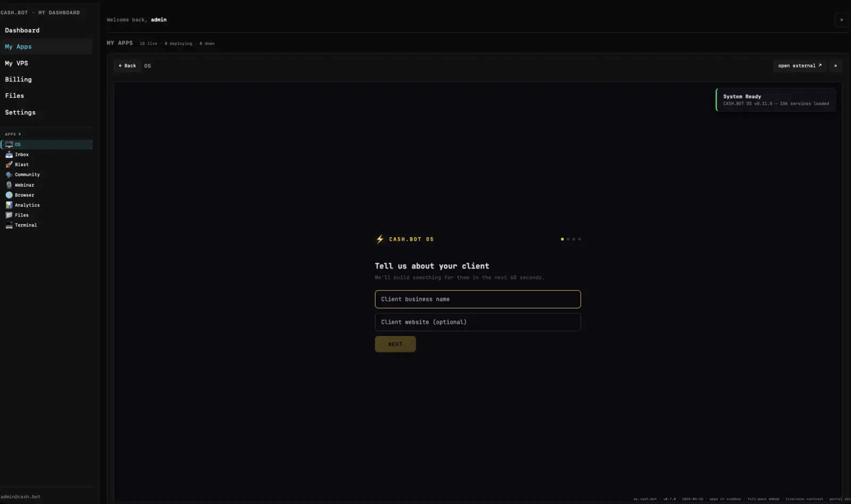Image resolution: width=851 pixels, height=504 pixels.
Task: Open My VPS section
Action: point(16,63)
